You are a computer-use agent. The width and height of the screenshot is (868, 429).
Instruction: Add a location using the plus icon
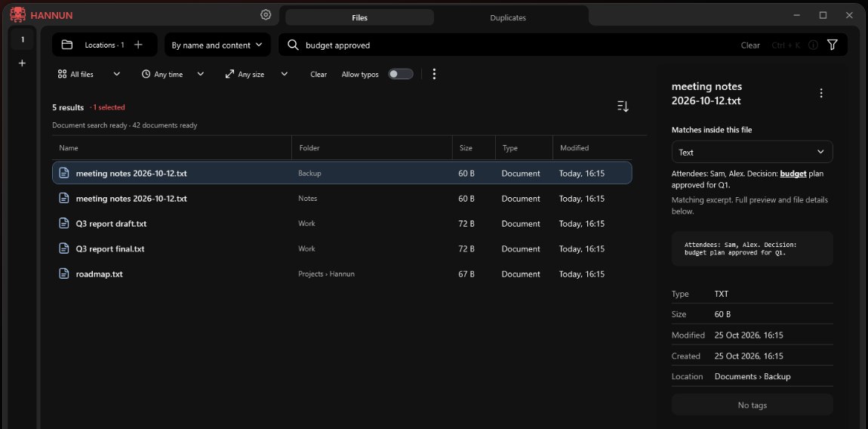click(x=138, y=45)
